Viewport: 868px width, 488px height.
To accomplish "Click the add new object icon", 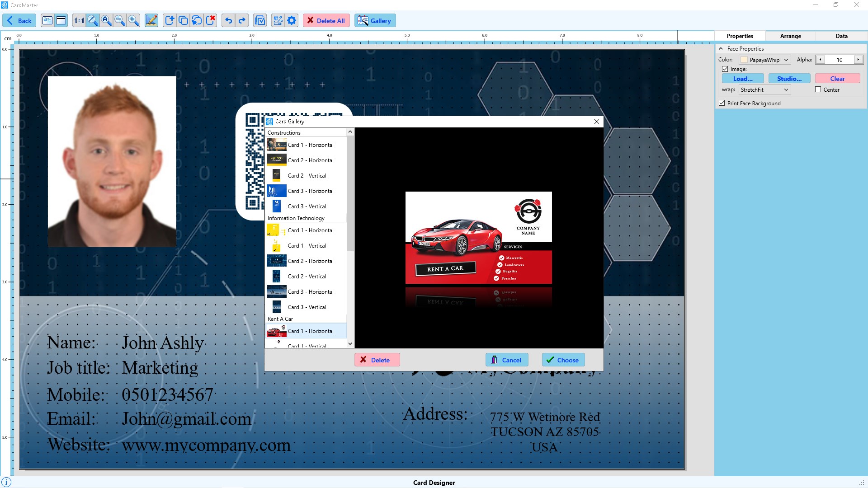I will tap(170, 20).
